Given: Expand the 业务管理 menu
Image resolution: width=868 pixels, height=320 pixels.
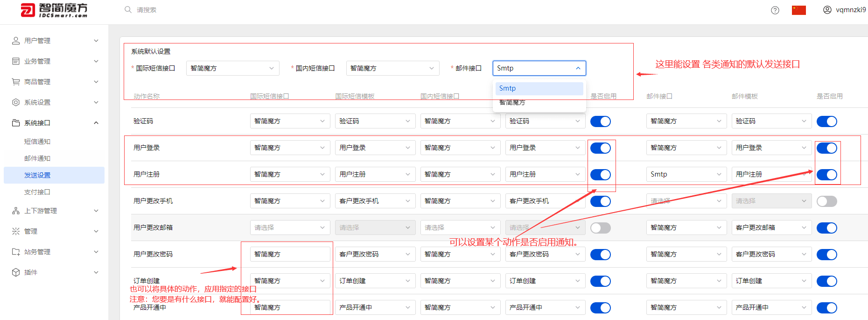Looking at the screenshot, I should (96, 61).
